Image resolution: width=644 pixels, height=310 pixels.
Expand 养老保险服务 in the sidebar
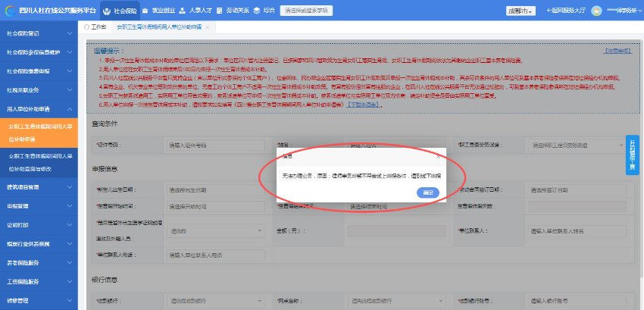39,263
